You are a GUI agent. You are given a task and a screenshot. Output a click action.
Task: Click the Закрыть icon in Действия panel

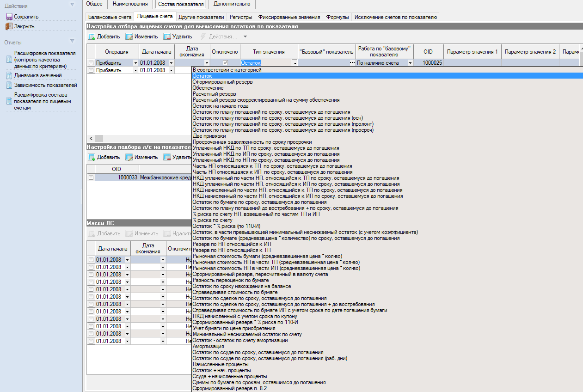(x=9, y=26)
